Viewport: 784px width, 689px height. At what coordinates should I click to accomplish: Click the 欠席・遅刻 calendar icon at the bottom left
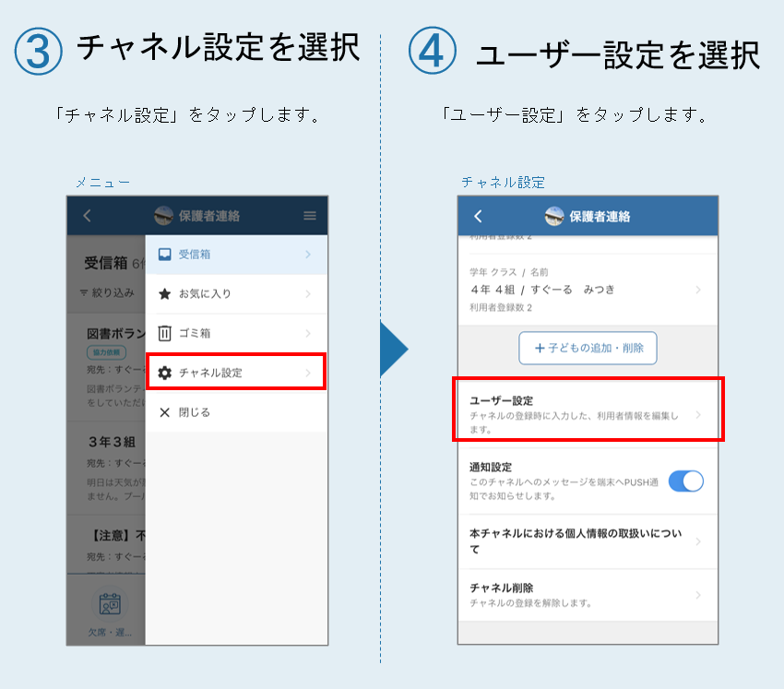coord(110,603)
